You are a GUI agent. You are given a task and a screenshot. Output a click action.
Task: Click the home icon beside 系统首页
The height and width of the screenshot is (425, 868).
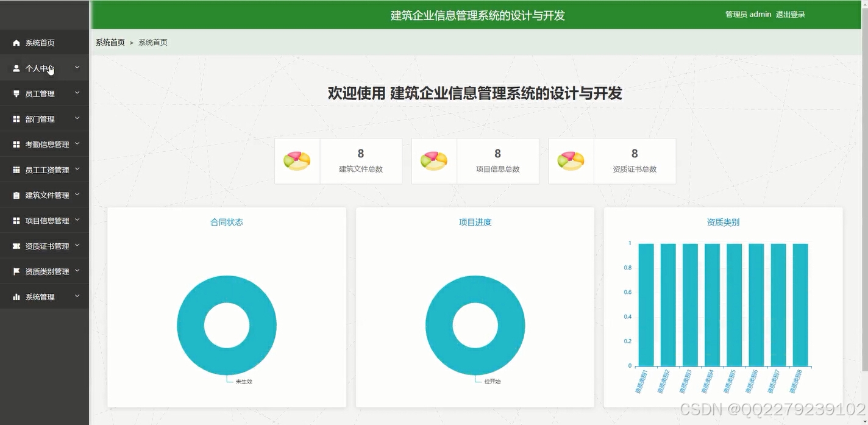pyautogui.click(x=16, y=42)
